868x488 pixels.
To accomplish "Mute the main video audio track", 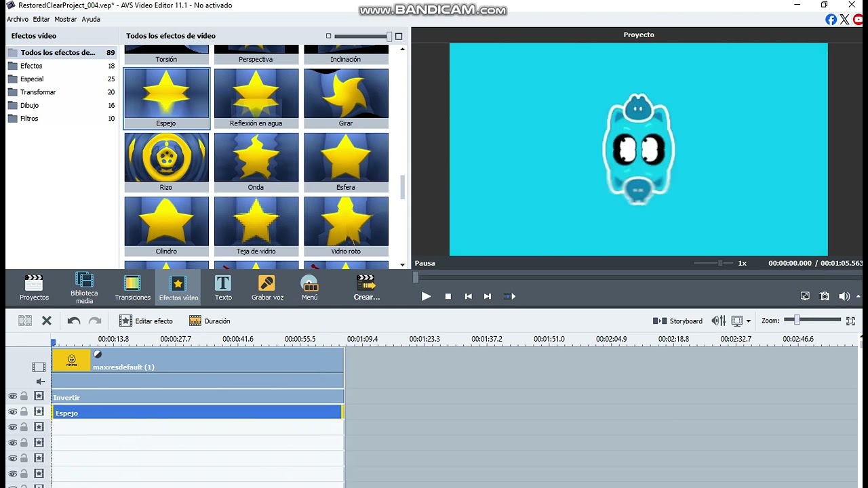I will point(40,382).
